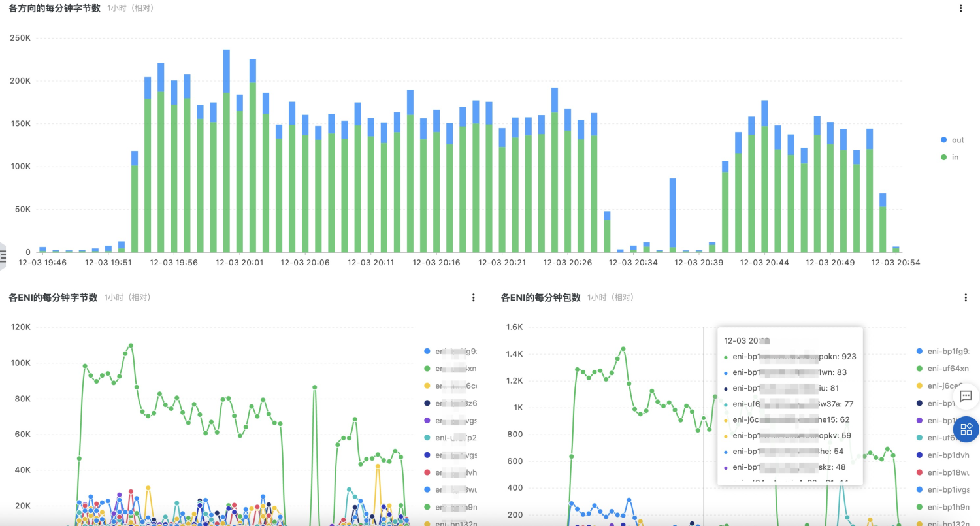Click the green 'in' legend color dot

(x=943, y=157)
